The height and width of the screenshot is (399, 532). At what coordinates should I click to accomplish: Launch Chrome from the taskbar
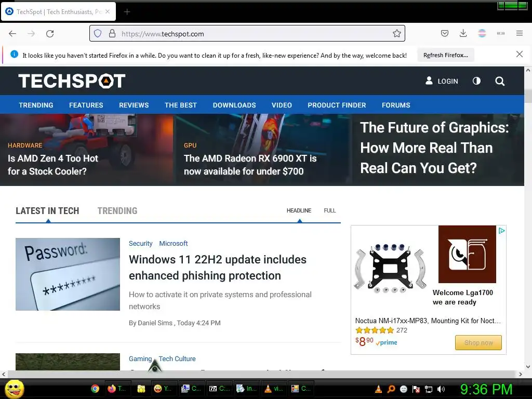click(95, 389)
